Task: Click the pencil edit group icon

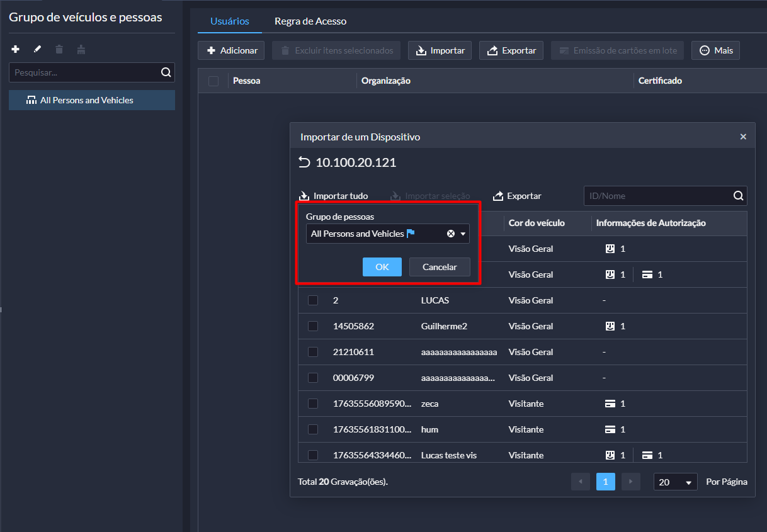Action: click(x=37, y=49)
